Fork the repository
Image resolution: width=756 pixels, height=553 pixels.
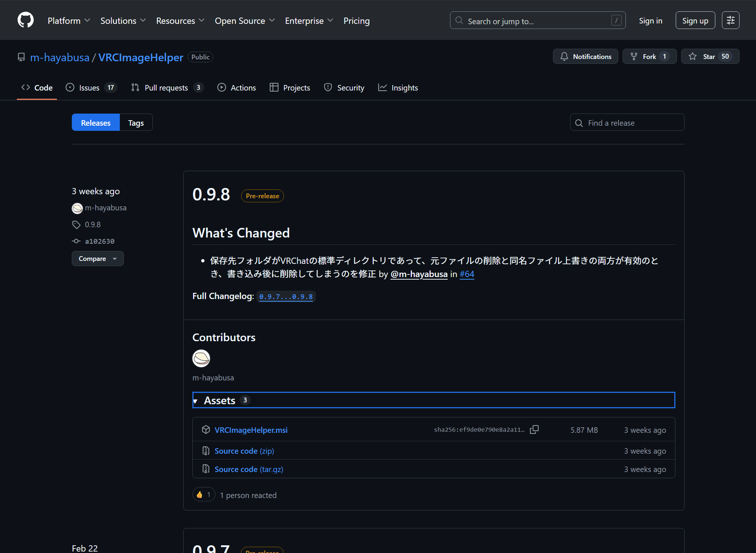(x=649, y=56)
